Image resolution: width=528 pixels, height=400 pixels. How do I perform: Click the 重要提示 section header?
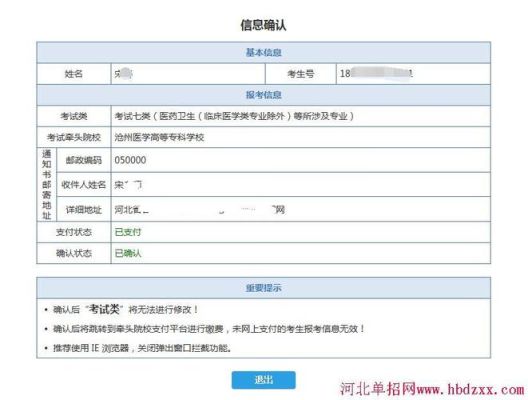coord(263,288)
